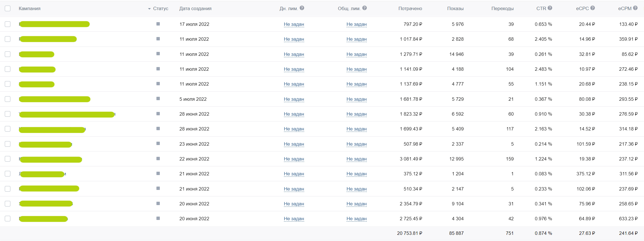Sort table by Дата создания column
Screen dimensions: 644x241
[x=195, y=8]
